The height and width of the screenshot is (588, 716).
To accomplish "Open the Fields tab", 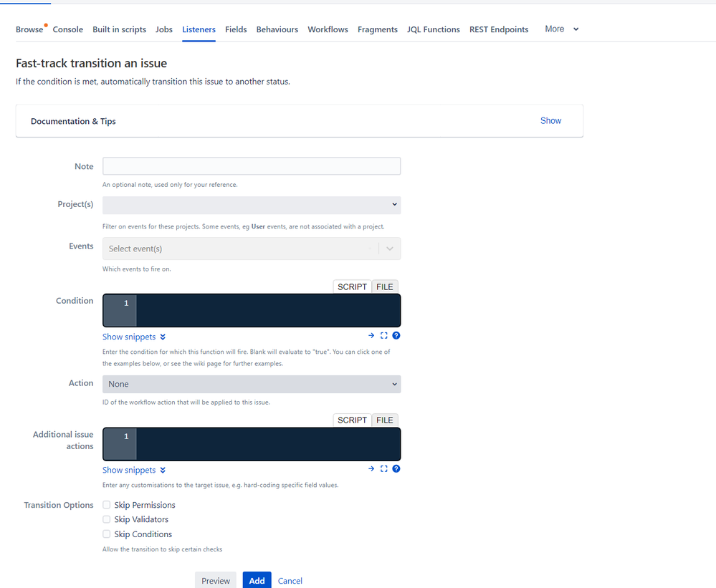I will pyautogui.click(x=236, y=29).
